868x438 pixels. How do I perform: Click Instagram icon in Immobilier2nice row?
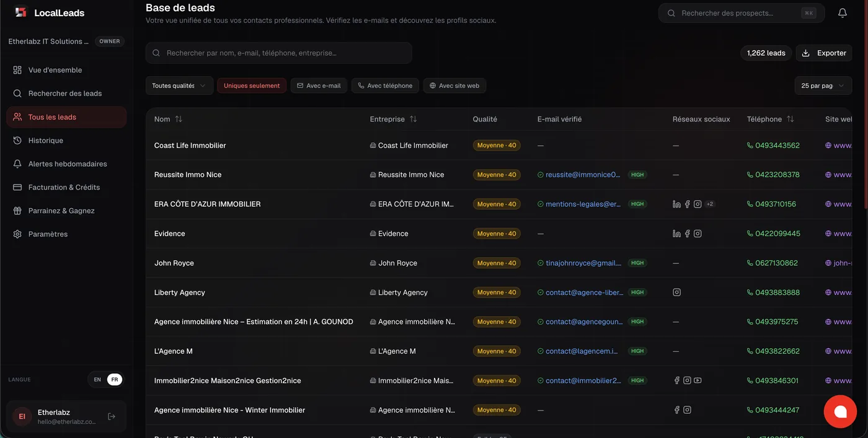click(687, 380)
